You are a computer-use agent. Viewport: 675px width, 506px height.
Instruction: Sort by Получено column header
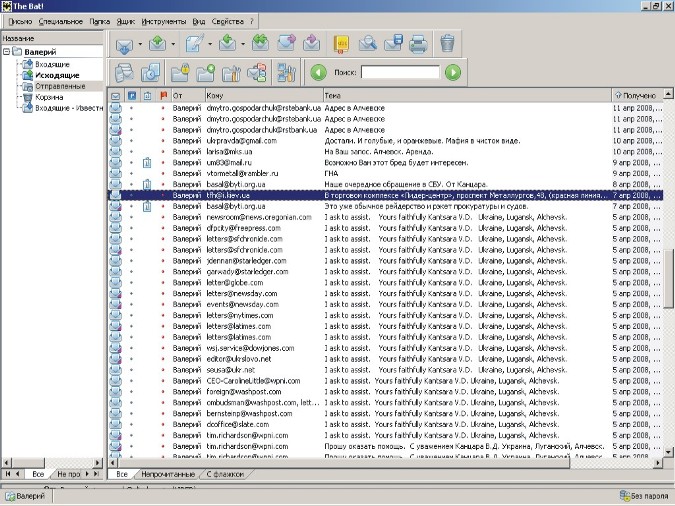point(636,96)
